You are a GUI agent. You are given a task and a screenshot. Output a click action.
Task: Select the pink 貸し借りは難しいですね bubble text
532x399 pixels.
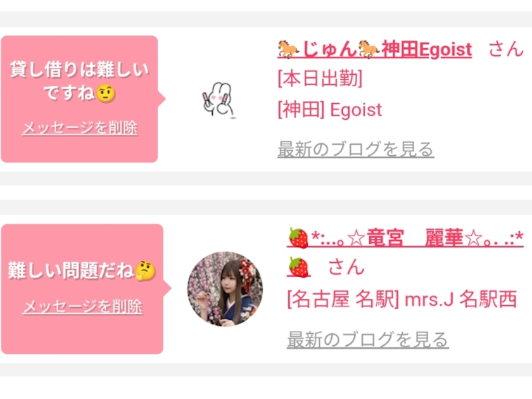[x=79, y=81]
